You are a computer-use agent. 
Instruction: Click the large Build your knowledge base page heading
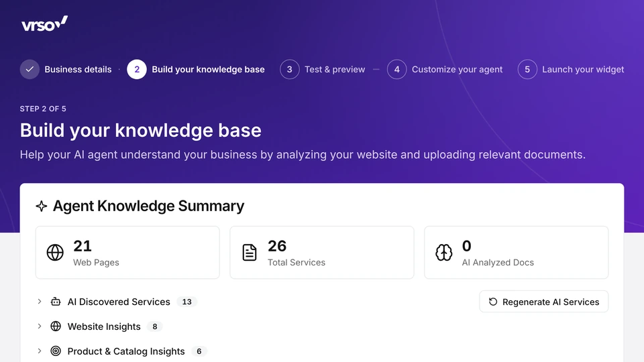coord(140,131)
